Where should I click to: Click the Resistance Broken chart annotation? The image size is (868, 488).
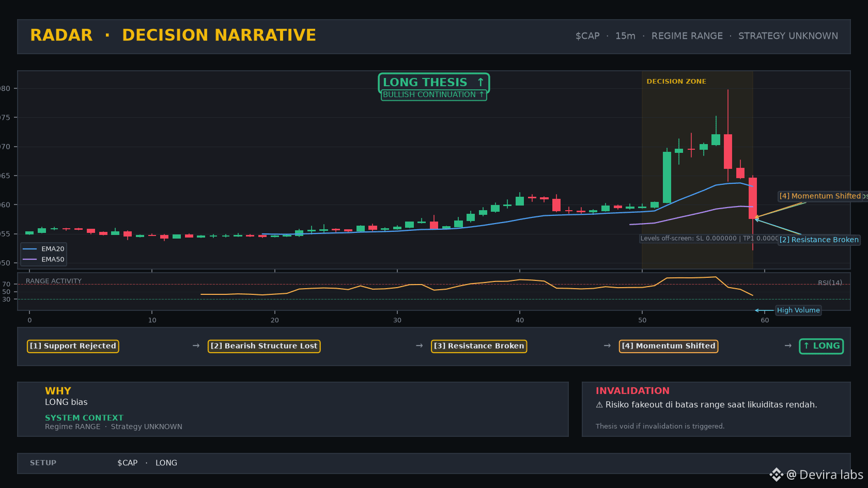819,240
